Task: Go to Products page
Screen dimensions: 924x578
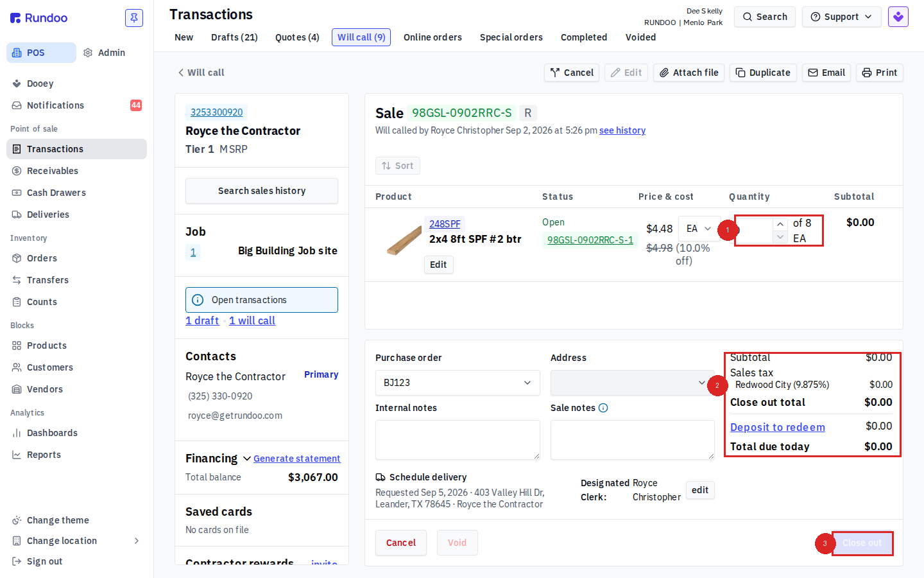Action: (47, 346)
